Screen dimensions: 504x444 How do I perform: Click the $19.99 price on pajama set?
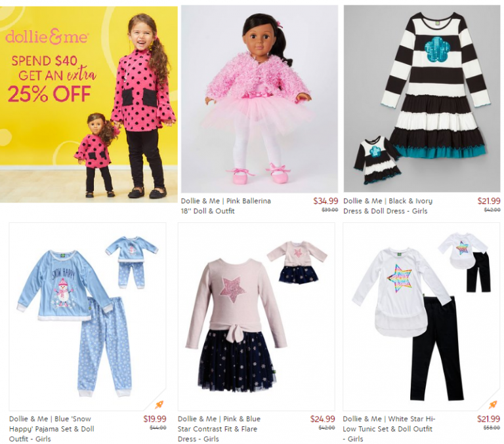[155, 419]
